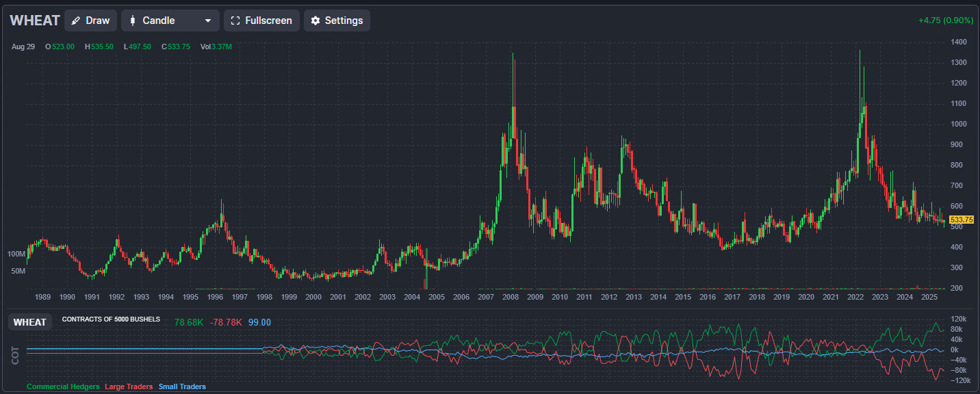Click the candlestick icon beside Candle
The height and width of the screenshot is (394, 980).
[x=133, y=21]
